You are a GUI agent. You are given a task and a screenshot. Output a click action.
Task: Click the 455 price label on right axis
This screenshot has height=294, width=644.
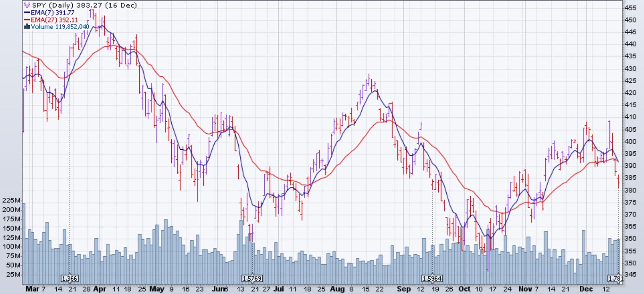click(631, 8)
